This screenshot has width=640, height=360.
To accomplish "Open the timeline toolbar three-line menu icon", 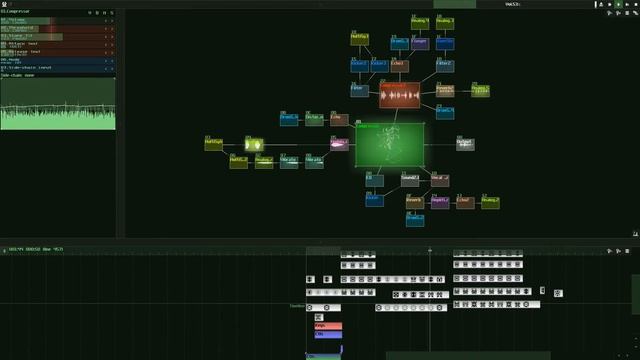I will 627,251.
